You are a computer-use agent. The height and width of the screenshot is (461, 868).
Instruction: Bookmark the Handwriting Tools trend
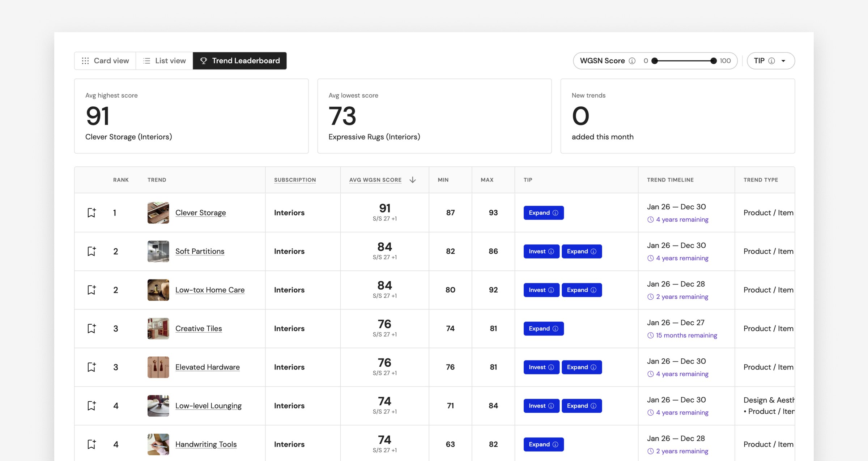92,444
